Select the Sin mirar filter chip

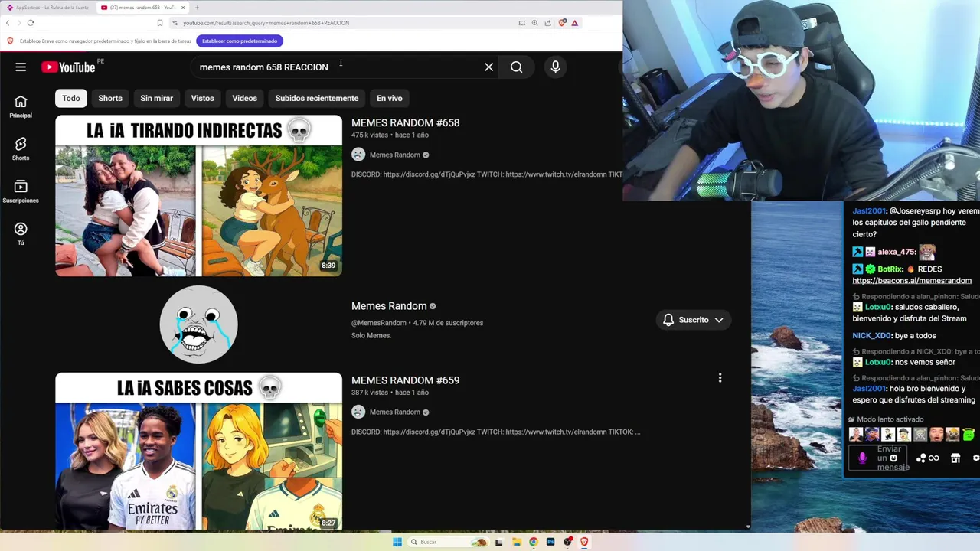click(156, 98)
